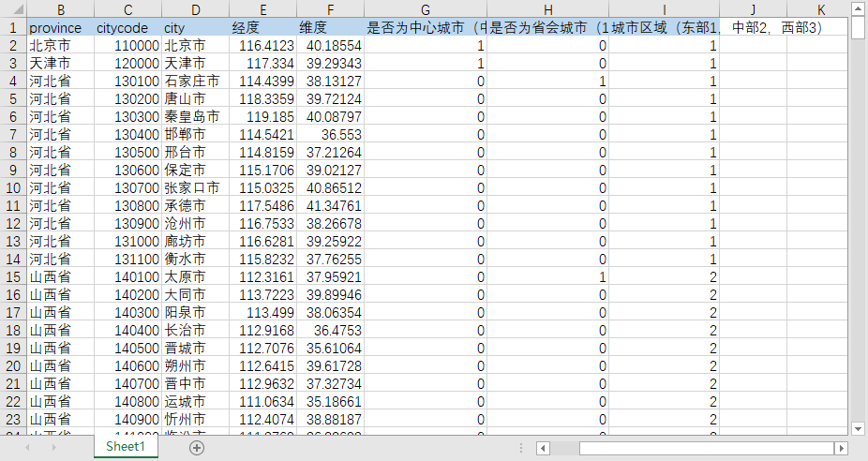Switch to the Sheet1 tab
This screenshot has height=461, width=868.
click(x=126, y=446)
